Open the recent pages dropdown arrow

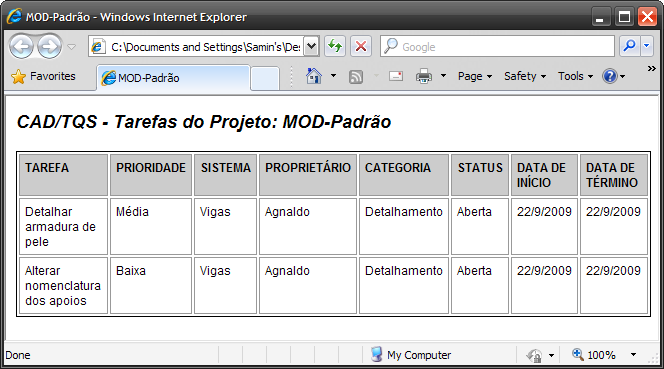click(x=72, y=47)
